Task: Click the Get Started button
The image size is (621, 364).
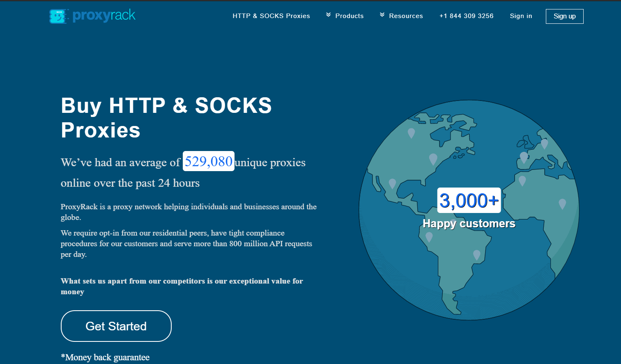Action: (116, 326)
